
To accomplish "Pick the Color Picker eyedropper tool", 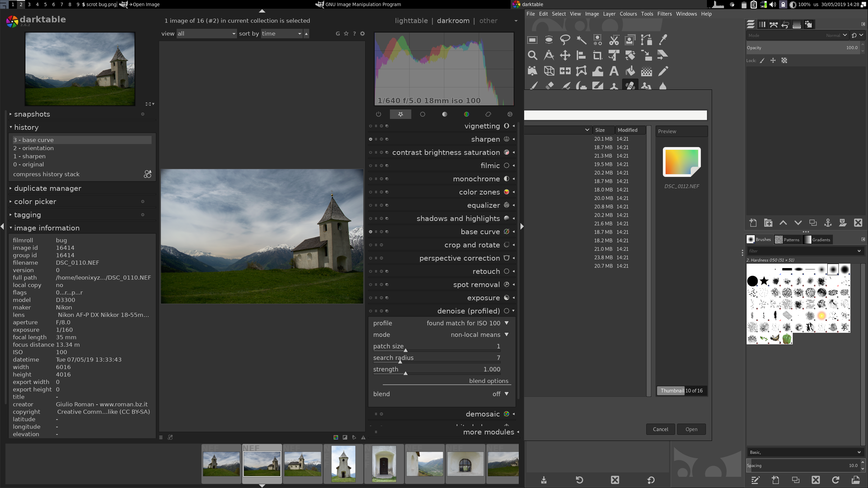I will [x=663, y=40].
